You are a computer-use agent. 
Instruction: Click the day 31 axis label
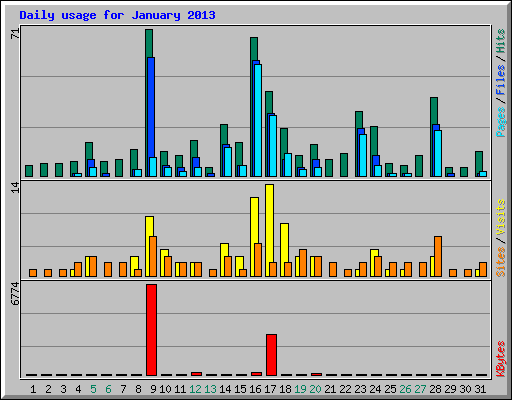point(480,389)
